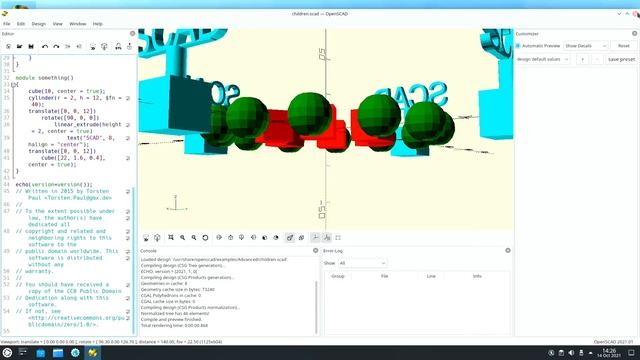Click the Render icon below the 3D viewport
Image resolution: width=640 pixels, height=360 pixels.
coord(157,238)
